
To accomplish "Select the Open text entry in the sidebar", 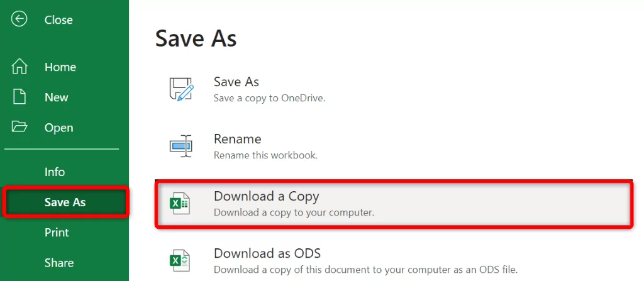I will (x=58, y=128).
